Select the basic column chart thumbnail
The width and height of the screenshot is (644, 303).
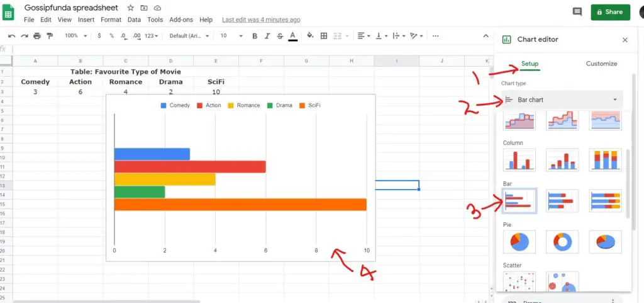click(519, 160)
